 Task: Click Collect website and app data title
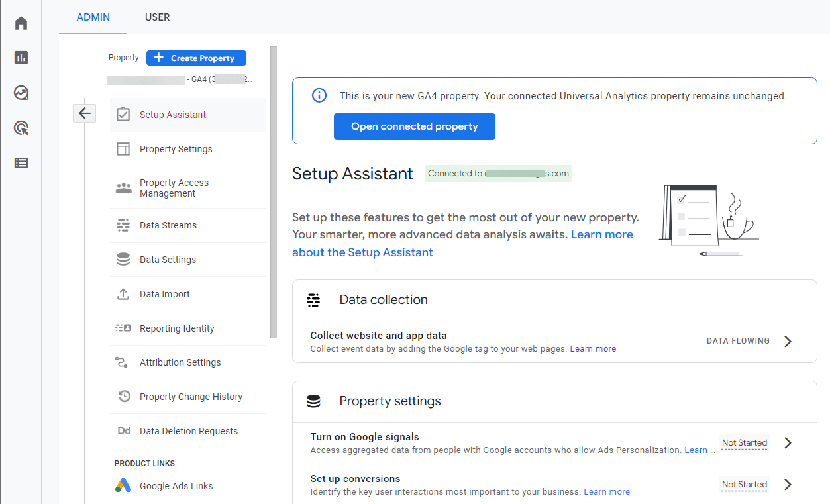click(379, 336)
